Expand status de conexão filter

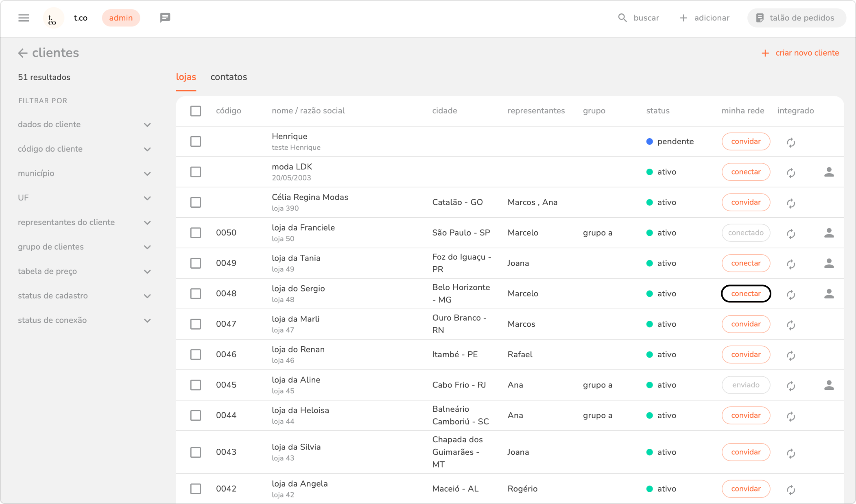coord(147,320)
